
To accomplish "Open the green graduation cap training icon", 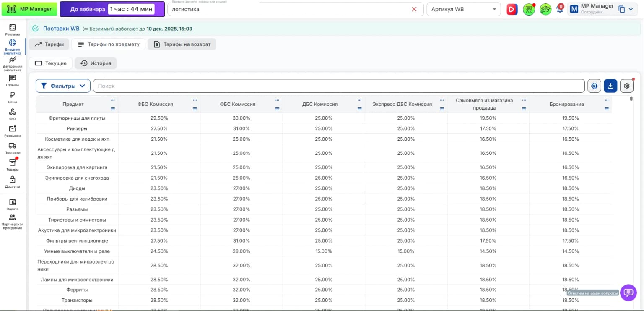I will point(545,9).
